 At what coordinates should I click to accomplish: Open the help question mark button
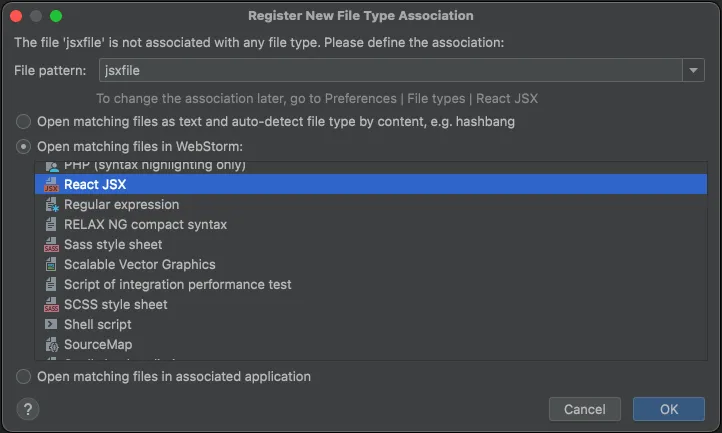28,409
